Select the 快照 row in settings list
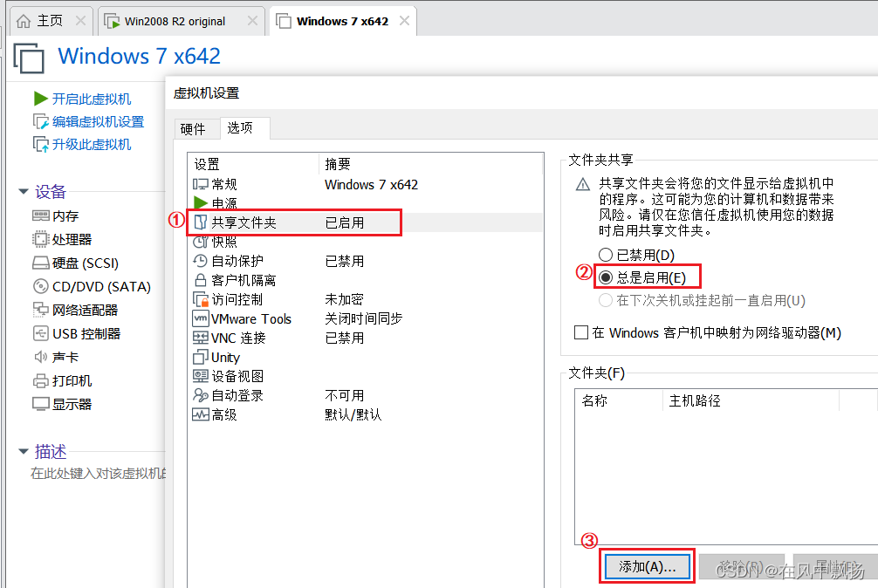This screenshot has height=588, width=878. 365,242
